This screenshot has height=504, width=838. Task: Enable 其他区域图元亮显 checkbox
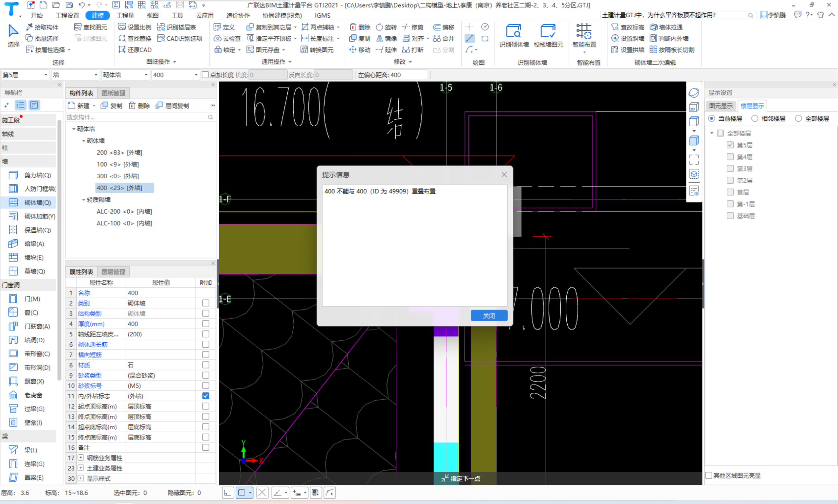pyautogui.click(x=709, y=475)
